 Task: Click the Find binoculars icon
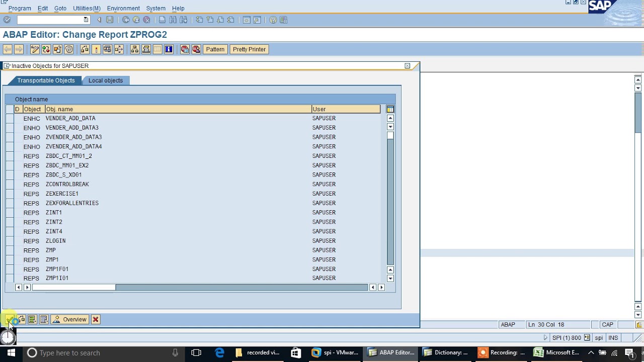click(173, 20)
